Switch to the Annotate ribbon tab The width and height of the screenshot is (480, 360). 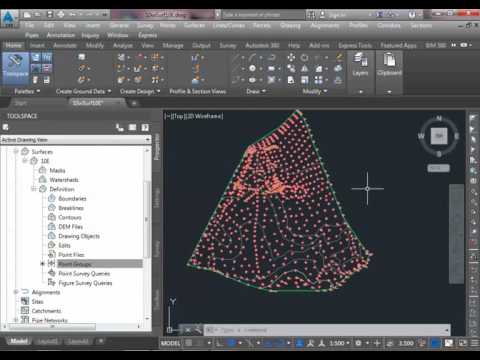(65, 45)
